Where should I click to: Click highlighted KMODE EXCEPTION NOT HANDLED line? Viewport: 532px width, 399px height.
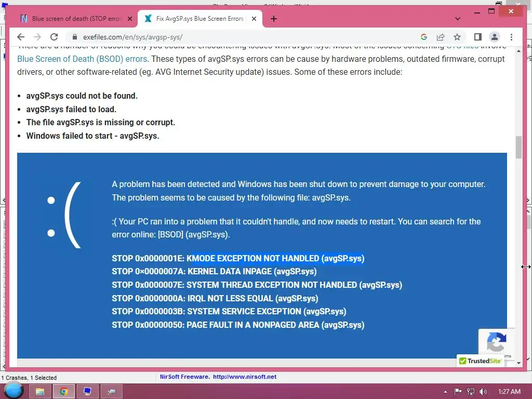point(238,258)
